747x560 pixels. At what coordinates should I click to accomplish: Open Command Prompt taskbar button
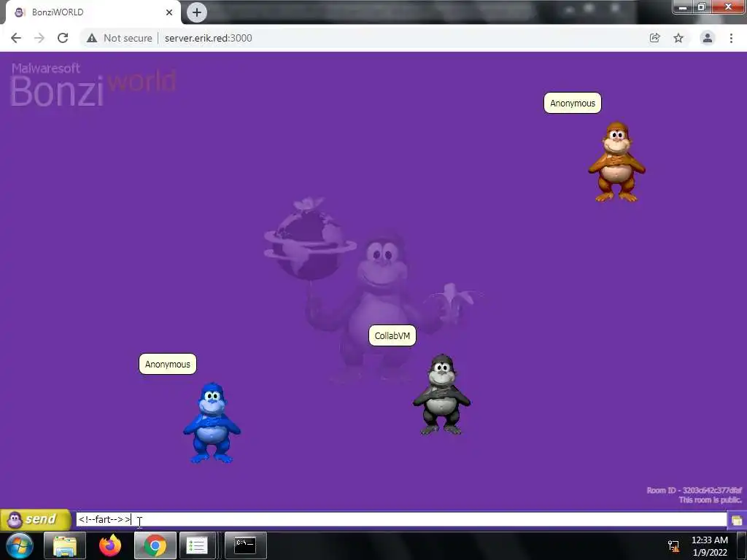point(245,545)
